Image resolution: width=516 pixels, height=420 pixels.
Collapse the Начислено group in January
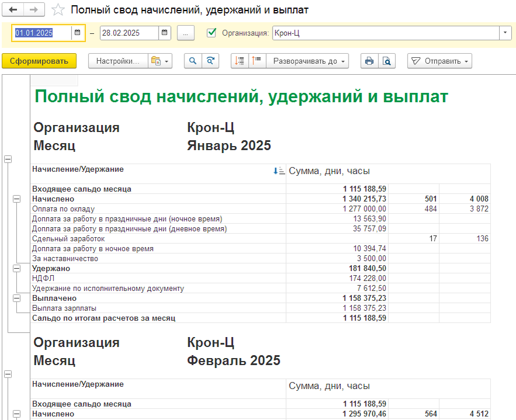click(x=16, y=199)
